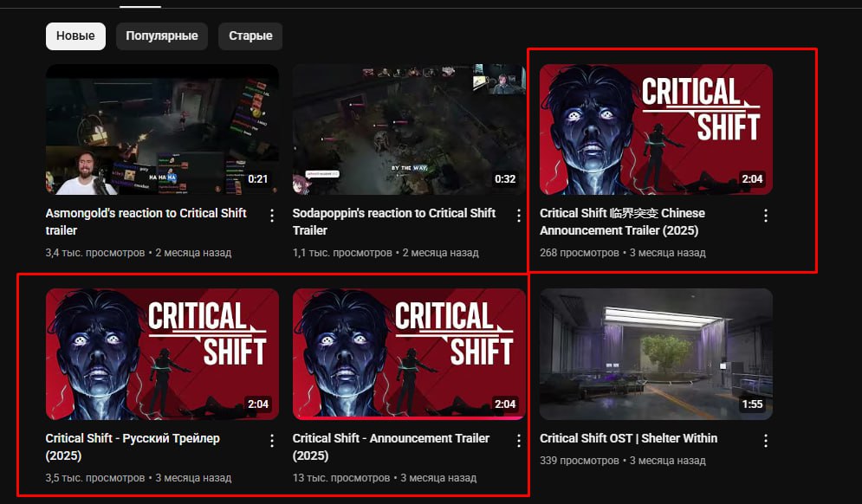Click title Sodapoppin's reaction to Critical Shift Trailer
The height and width of the screenshot is (504, 862).
[x=394, y=222]
